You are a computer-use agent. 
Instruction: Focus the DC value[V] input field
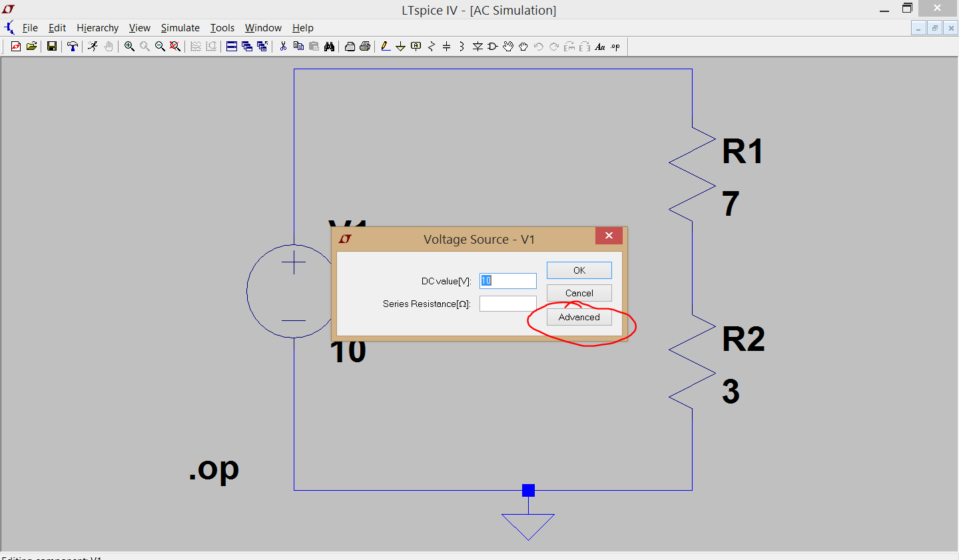tap(508, 281)
